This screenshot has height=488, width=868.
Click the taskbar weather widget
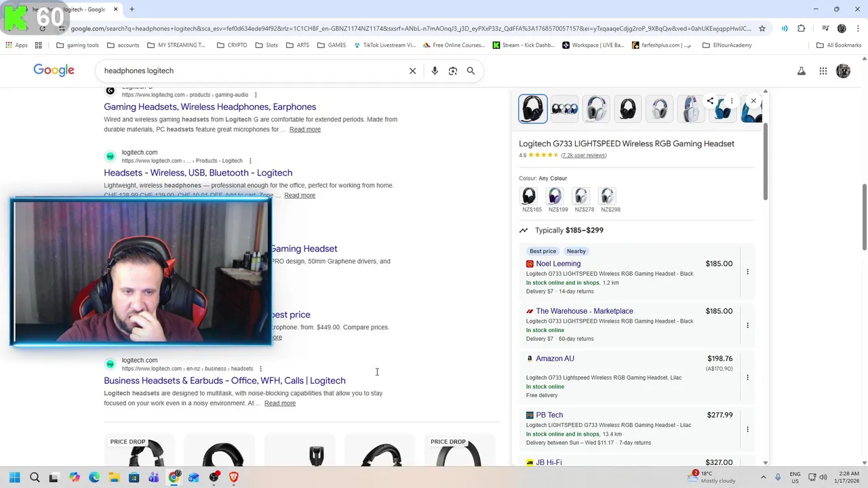(711, 476)
